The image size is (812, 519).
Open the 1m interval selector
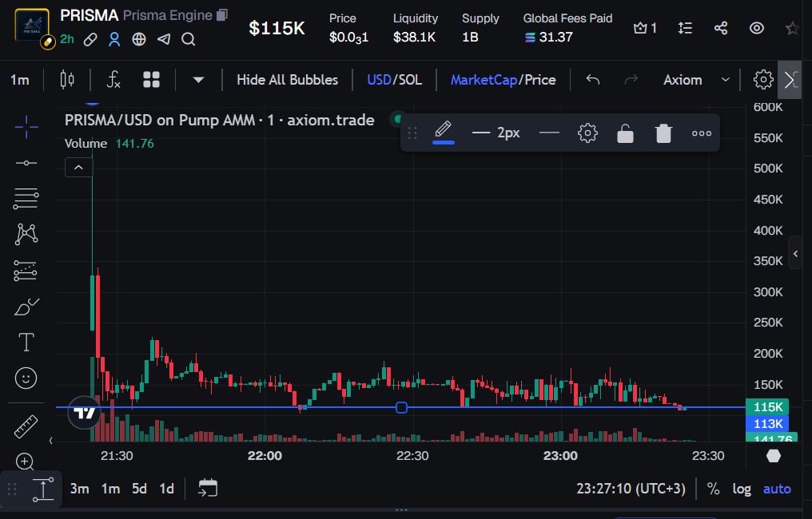(x=20, y=80)
